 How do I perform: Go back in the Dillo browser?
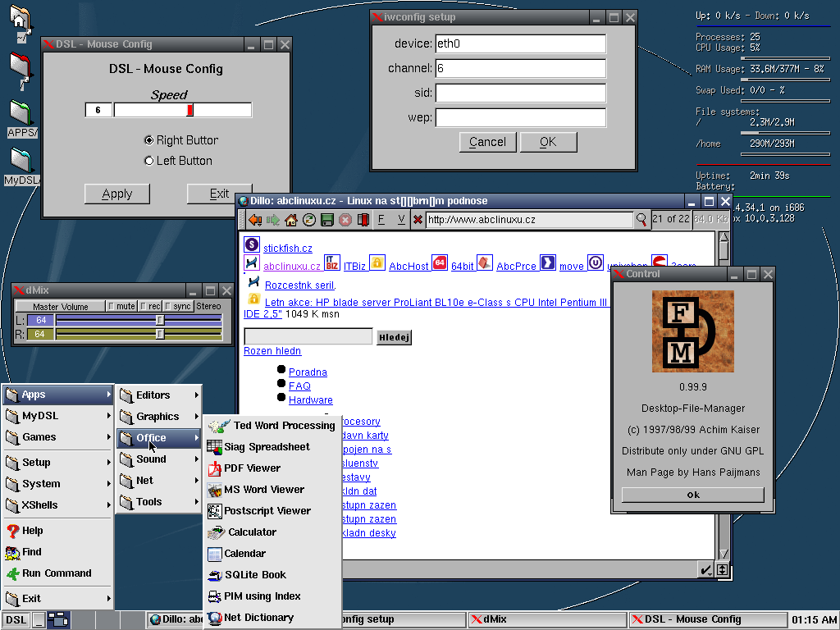coord(255,220)
